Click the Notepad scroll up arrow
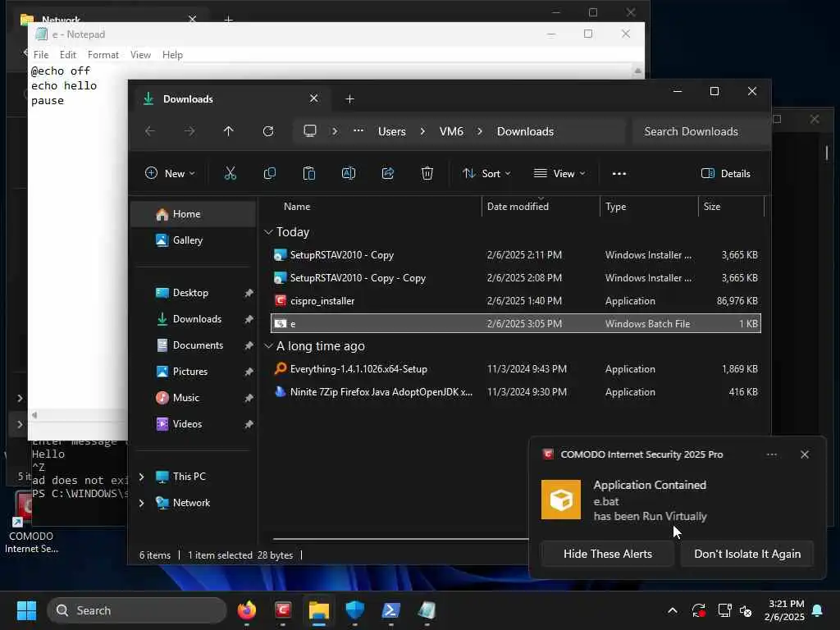This screenshot has height=630, width=840. point(637,71)
